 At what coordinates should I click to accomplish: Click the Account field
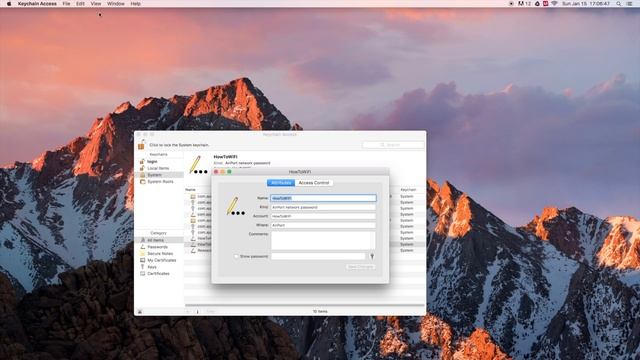tap(323, 216)
